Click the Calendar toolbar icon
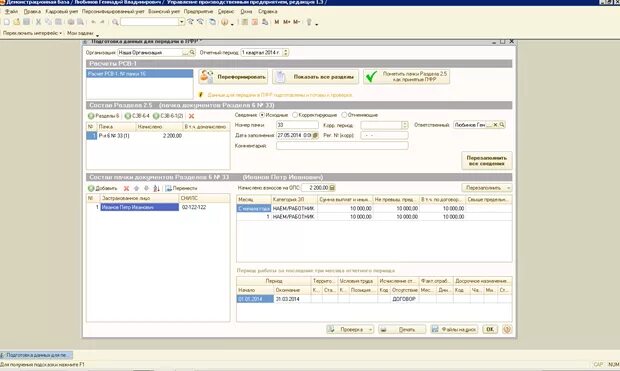The width and height of the screenshot is (620, 371). coord(255,22)
